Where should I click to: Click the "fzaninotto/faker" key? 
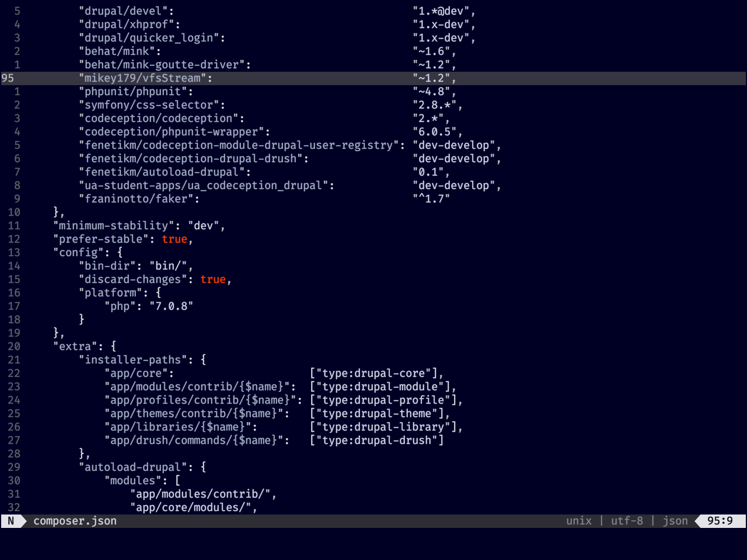click(136, 199)
